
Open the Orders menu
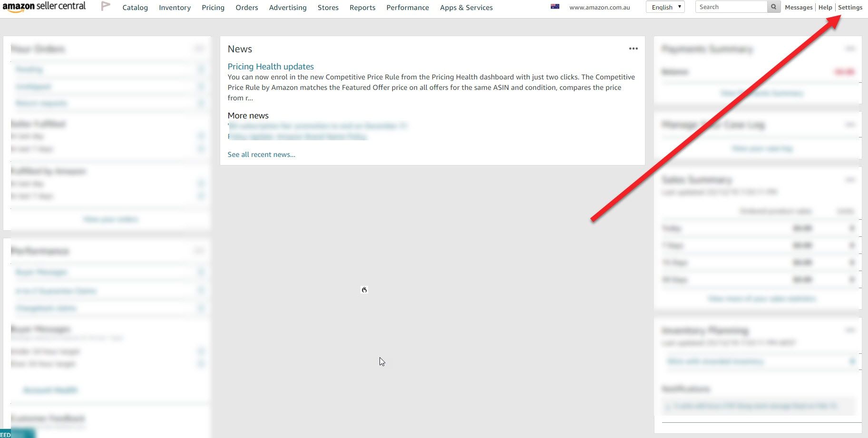click(x=247, y=8)
